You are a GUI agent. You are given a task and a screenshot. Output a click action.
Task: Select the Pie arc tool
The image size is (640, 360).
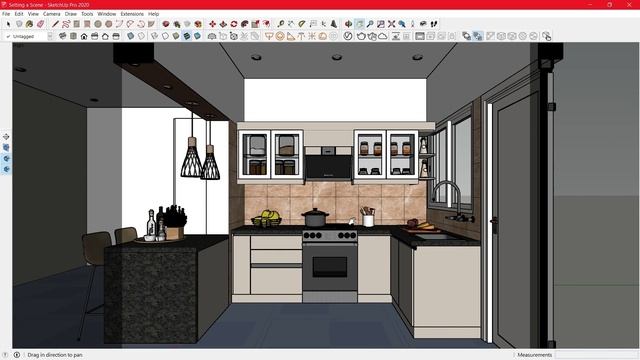tap(151, 24)
